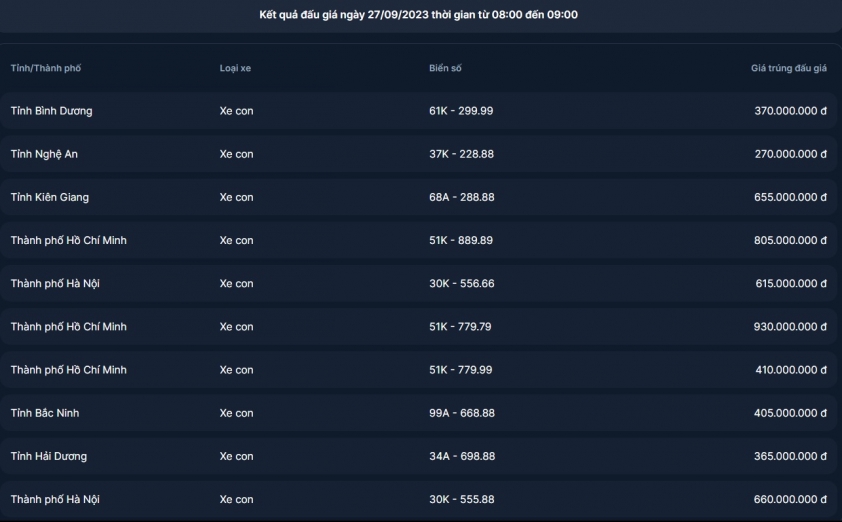Screen dimensions: 842x522
Task: Click the Tỉnh Bắc Ninh row
Action: point(418,413)
